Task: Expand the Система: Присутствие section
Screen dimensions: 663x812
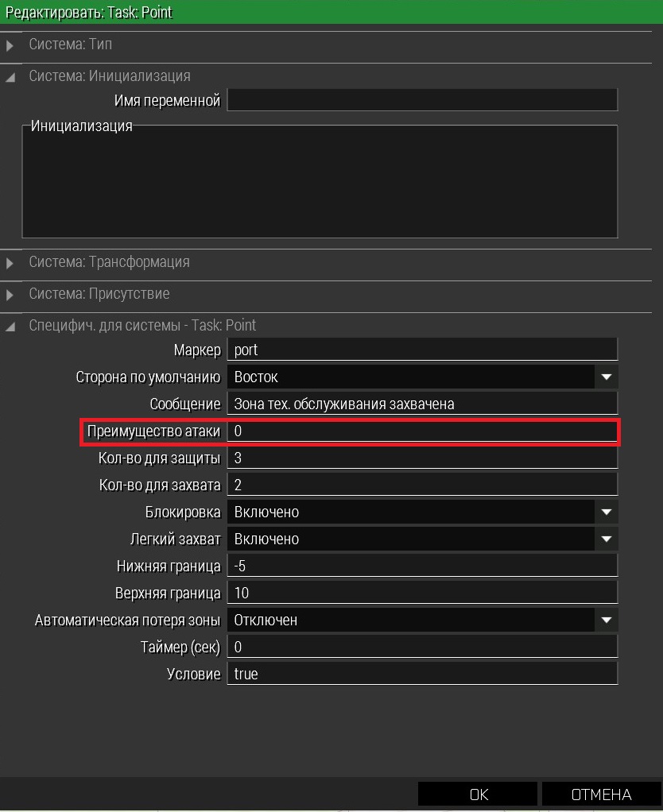Action: click(10, 295)
